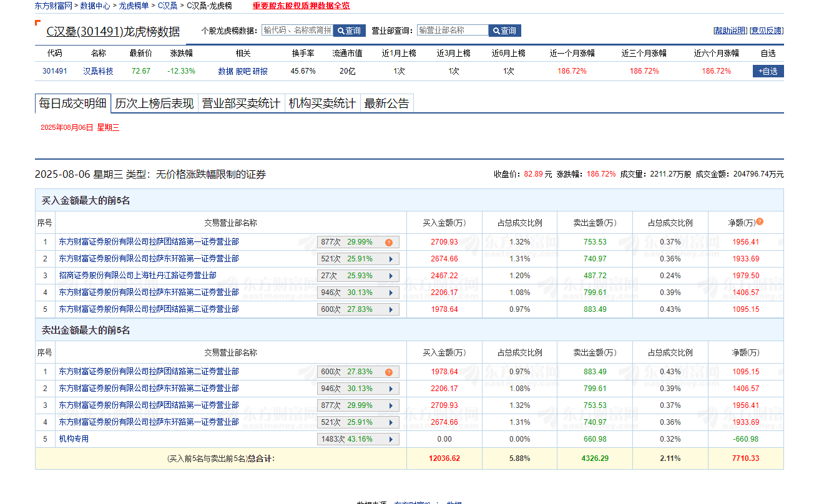The width and height of the screenshot is (814, 504).
Task: Click the page title C汉桑(301491)龙虎榜数据
Action: (113, 32)
